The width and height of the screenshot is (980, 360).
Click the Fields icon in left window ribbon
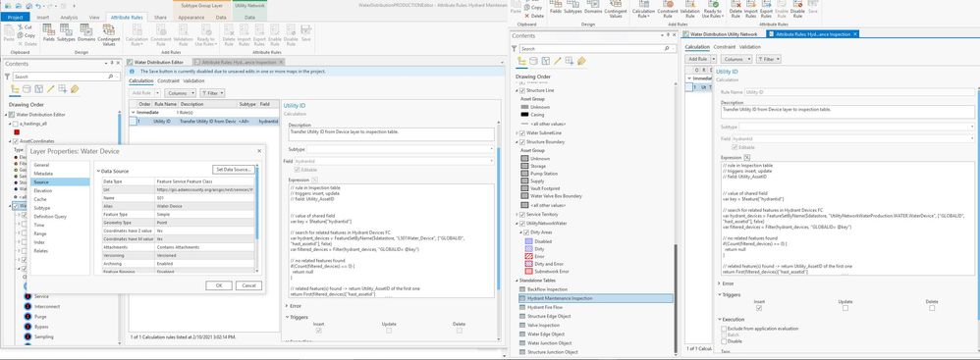49,33
